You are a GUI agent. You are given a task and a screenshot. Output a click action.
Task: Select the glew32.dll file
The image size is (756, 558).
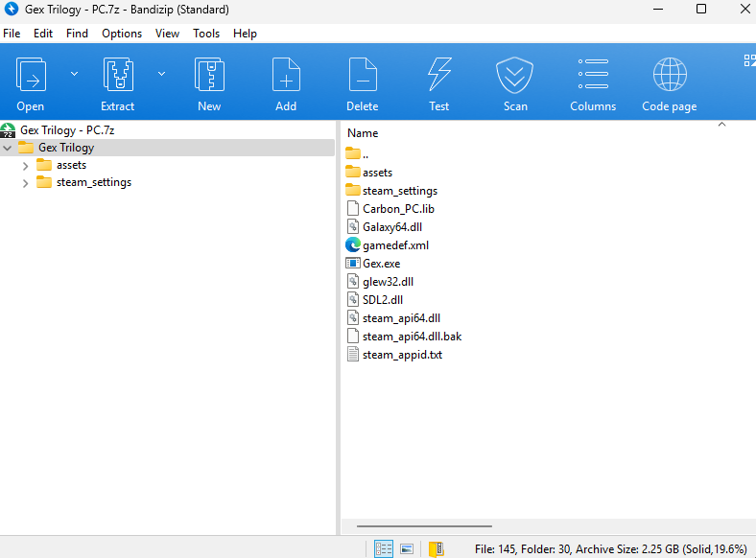pyautogui.click(x=388, y=282)
